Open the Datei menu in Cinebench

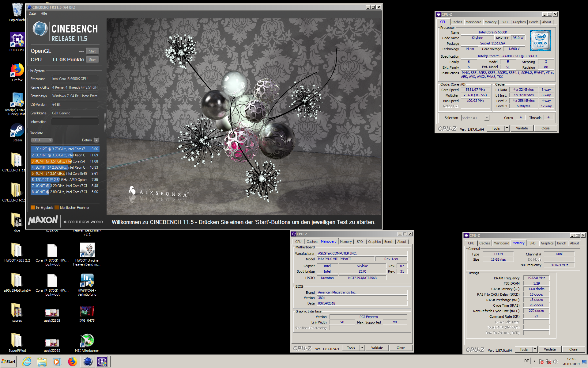tap(32, 13)
